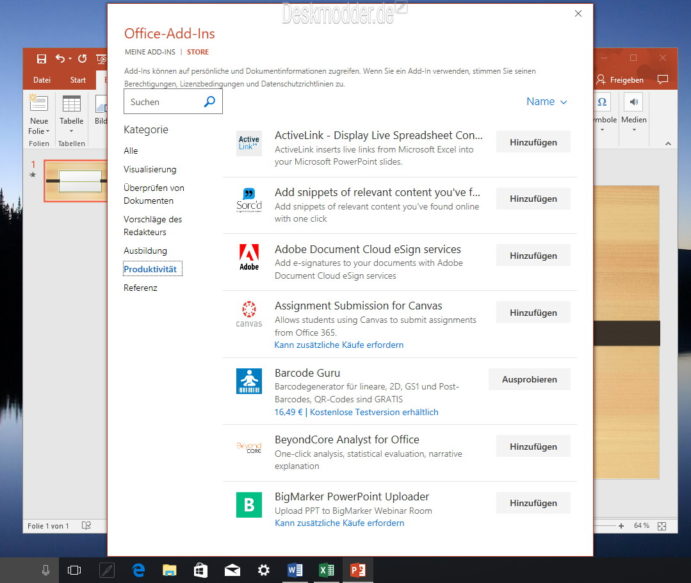
Task: Click the Suchen search field
Action: (x=173, y=102)
